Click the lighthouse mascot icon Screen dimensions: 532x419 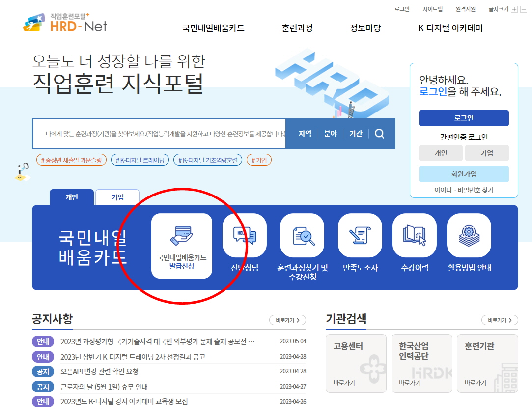tap(23, 171)
